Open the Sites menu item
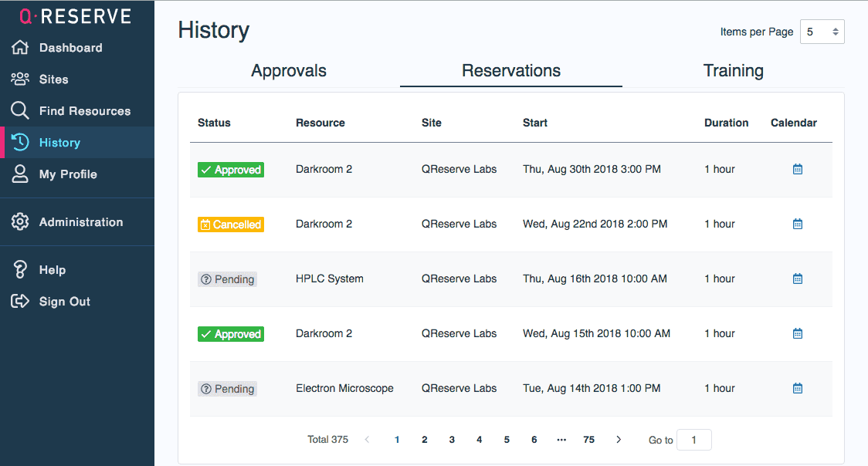The height and width of the screenshot is (466, 868). pos(53,79)
